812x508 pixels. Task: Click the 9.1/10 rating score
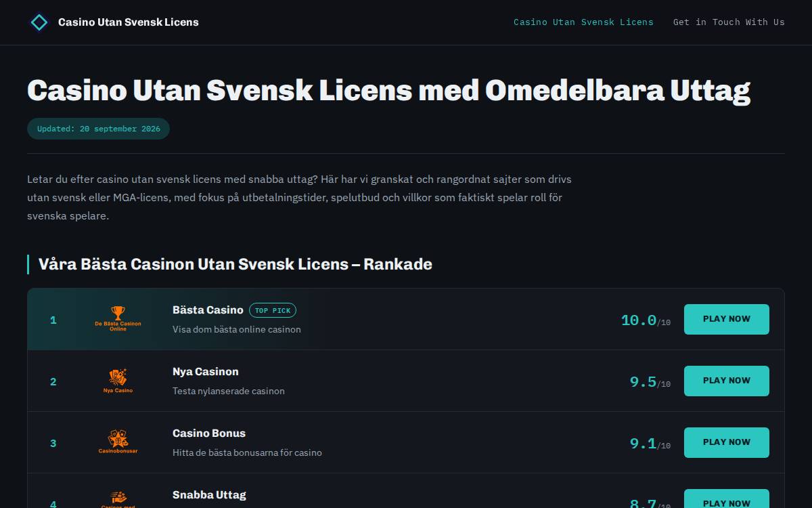point(650,444)
